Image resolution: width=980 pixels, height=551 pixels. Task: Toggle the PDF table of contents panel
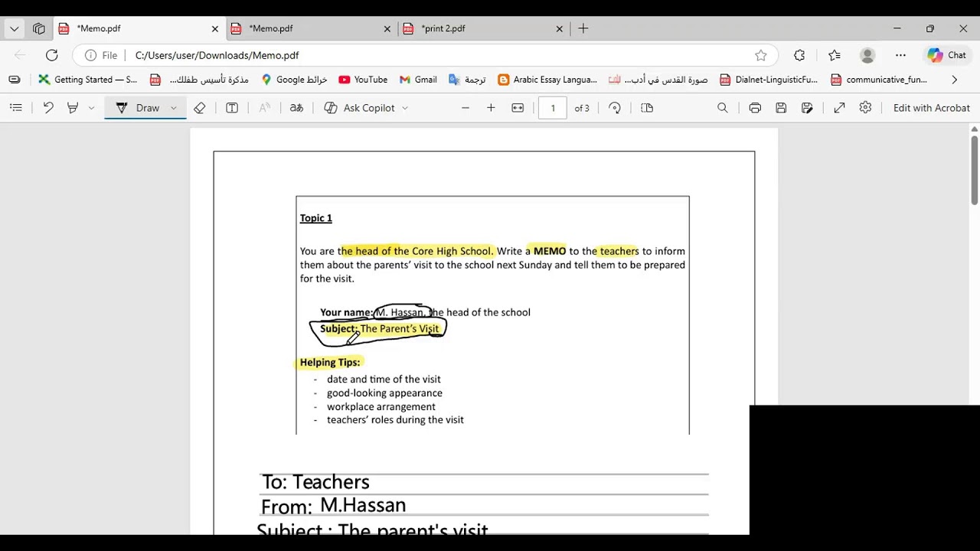click(x=15, y=108)
